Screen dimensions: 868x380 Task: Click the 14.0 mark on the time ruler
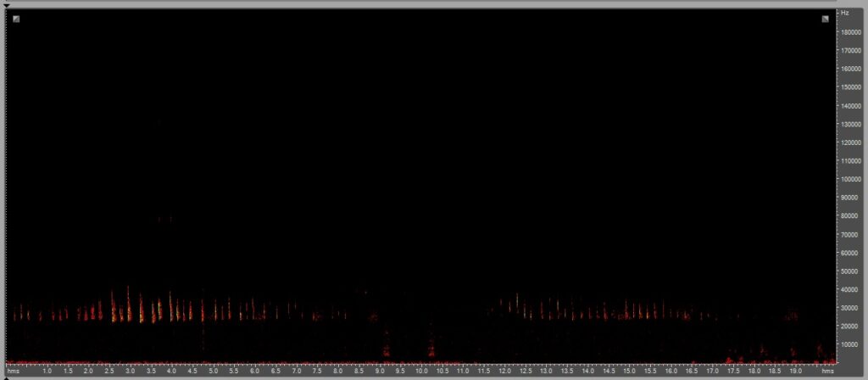coord(588,371)
